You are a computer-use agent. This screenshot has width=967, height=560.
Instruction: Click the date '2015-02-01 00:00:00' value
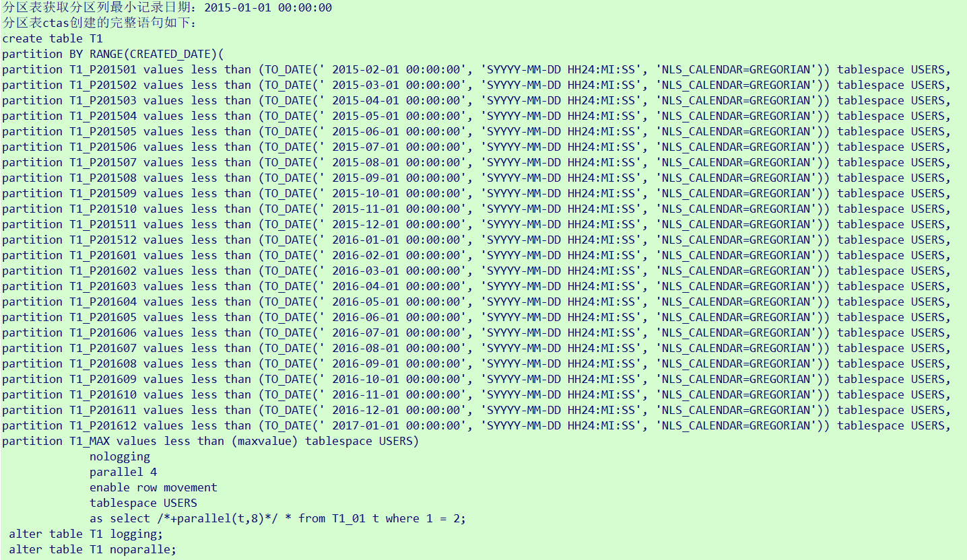coord(396,69)
